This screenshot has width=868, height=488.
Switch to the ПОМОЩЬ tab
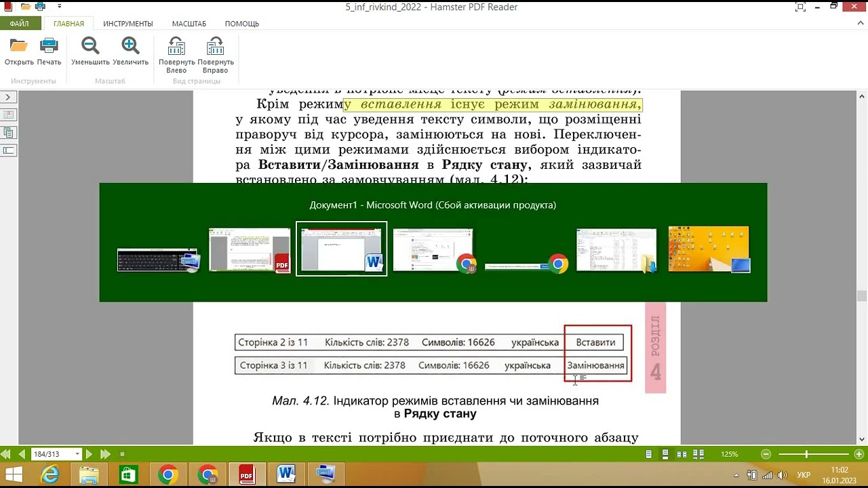242,24
